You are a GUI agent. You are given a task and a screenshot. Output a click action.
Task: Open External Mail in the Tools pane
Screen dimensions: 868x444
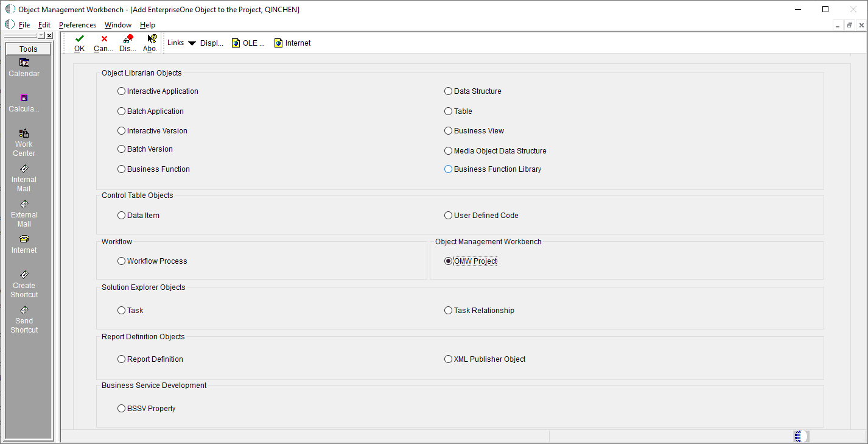click(24, 213)
